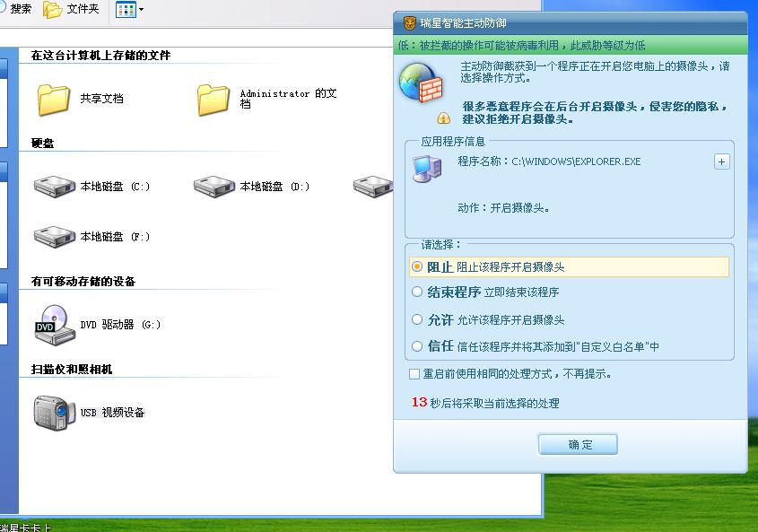This screenshot has width=758, height=532.
Task: Click the 共享文档 label text
Action: coord(102,99)
